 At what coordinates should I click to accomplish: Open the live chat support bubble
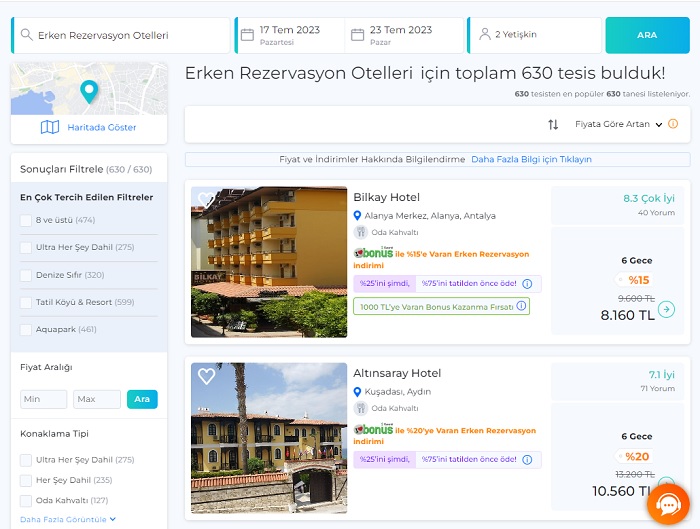click(668, 504)
